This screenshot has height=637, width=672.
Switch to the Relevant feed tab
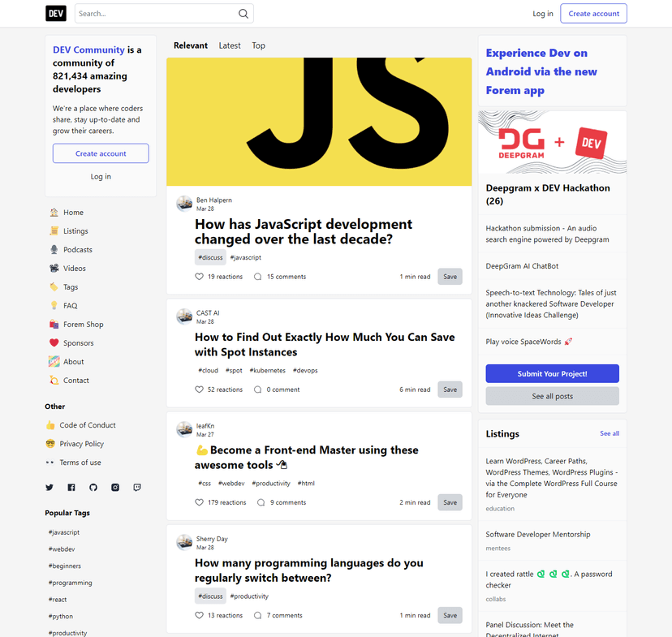[191, 45]
